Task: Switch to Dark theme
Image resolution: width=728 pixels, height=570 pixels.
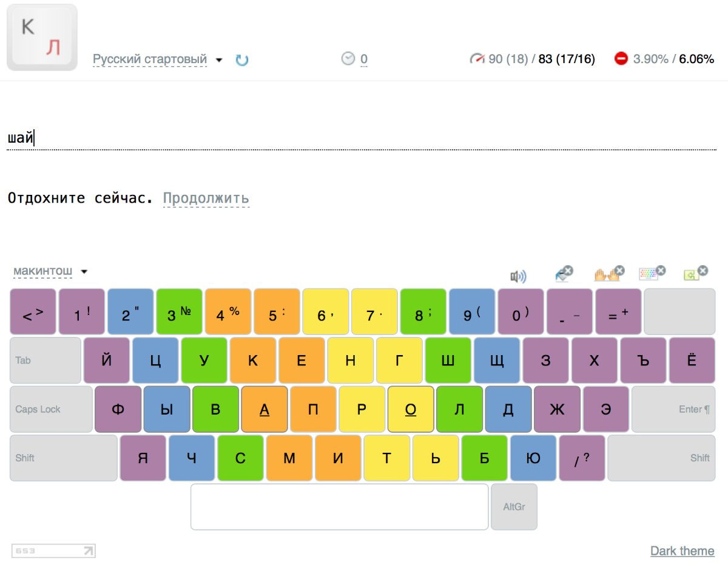Action: pos(682,551)
